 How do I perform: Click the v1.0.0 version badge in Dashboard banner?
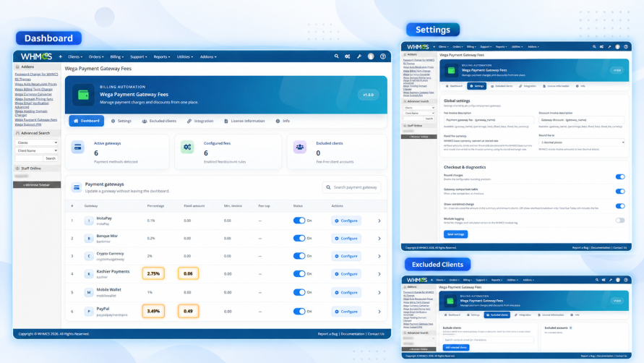tap(368, 95)
